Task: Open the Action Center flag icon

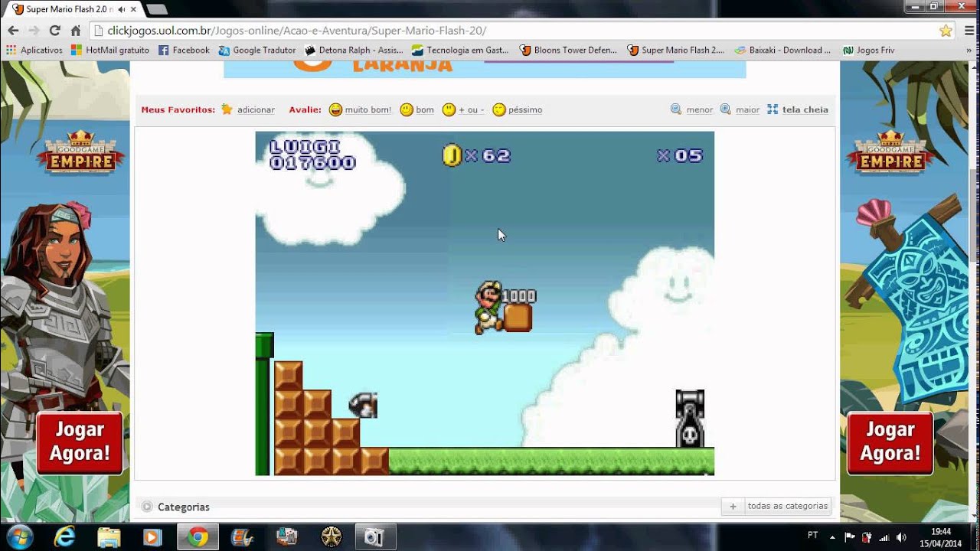Action: tap(850, 537)
